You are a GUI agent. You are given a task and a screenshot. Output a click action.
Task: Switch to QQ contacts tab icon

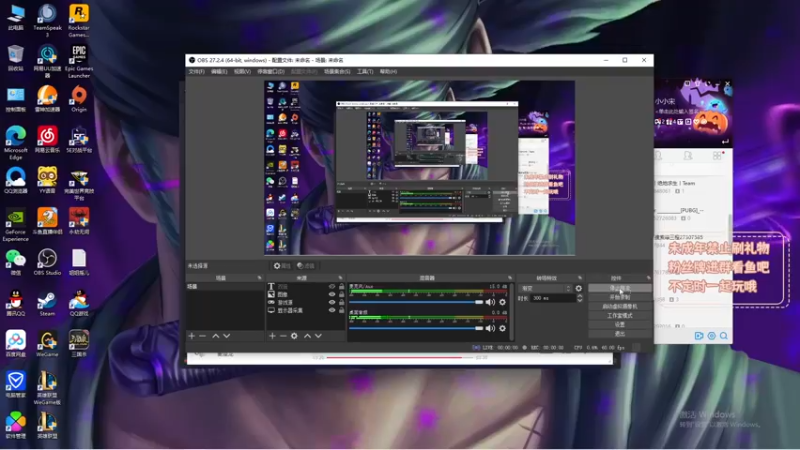pyautogui.click(x=688, y=156)
